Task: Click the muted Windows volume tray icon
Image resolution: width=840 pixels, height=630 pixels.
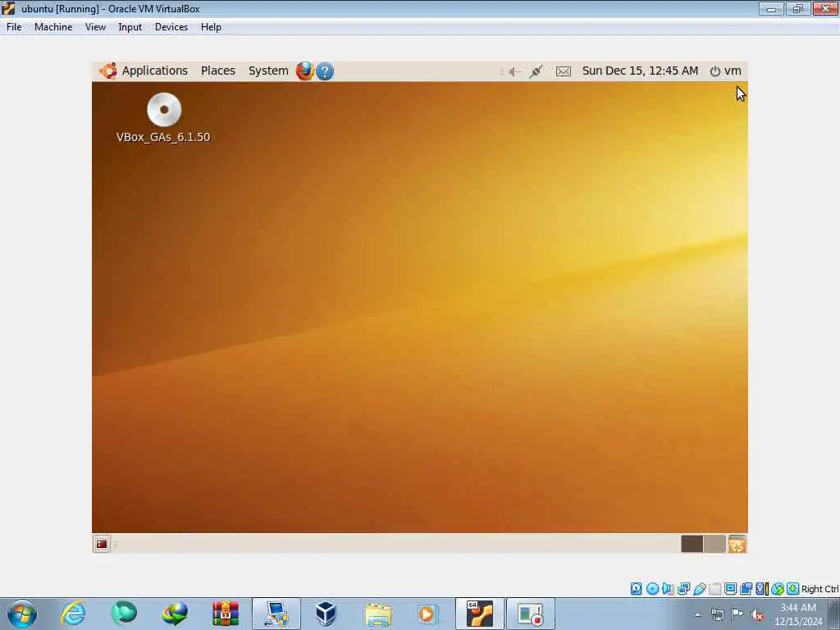Action: coord(757,614)
